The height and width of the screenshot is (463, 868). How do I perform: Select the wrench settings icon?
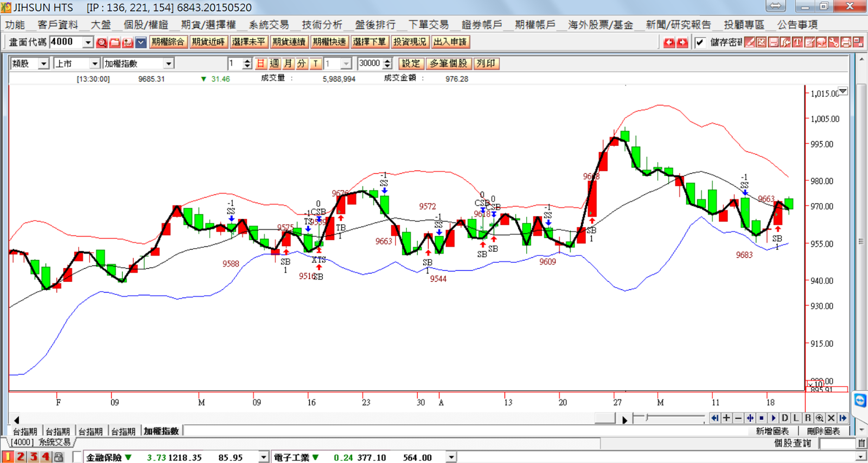coord(834,42)
